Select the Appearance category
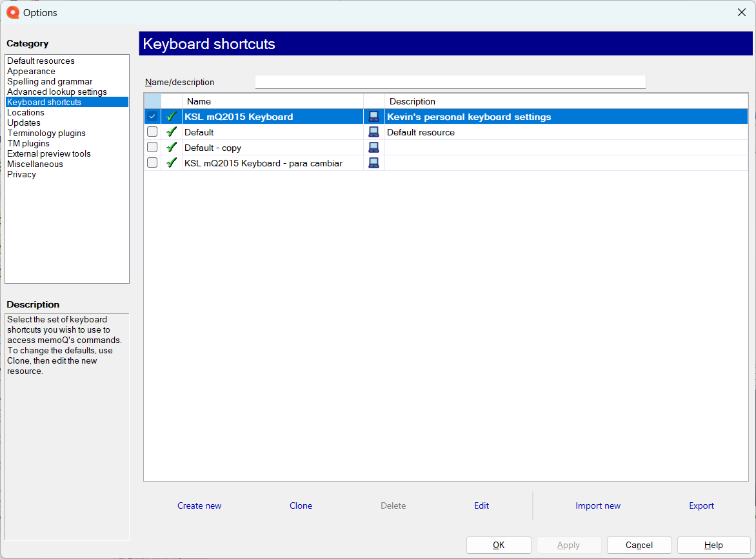Image resolution: width=756 pixels, height=559 pixels. [31, 72]
